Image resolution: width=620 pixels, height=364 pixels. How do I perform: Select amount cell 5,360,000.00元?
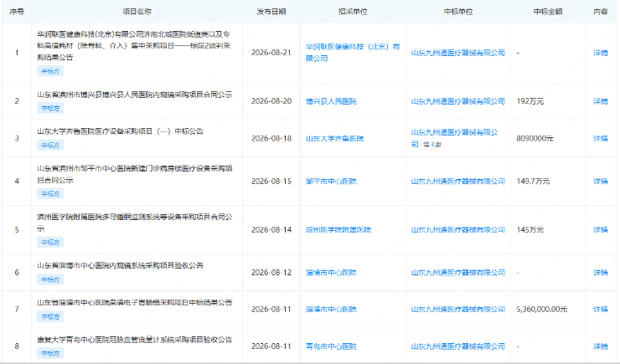coord(542,310)
